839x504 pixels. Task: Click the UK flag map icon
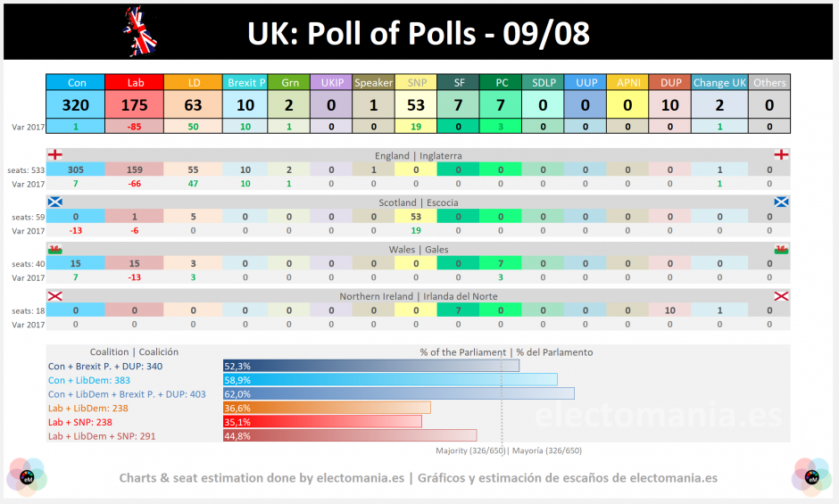140,31
